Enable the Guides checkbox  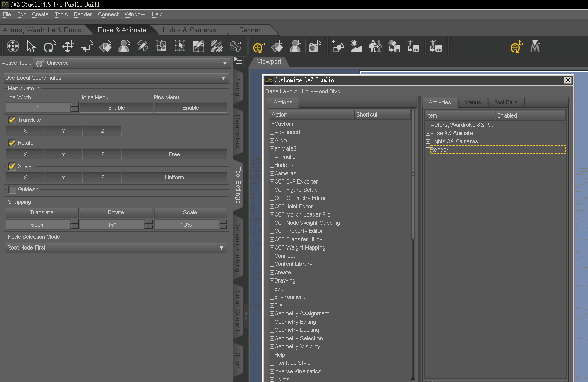(12, 190)
